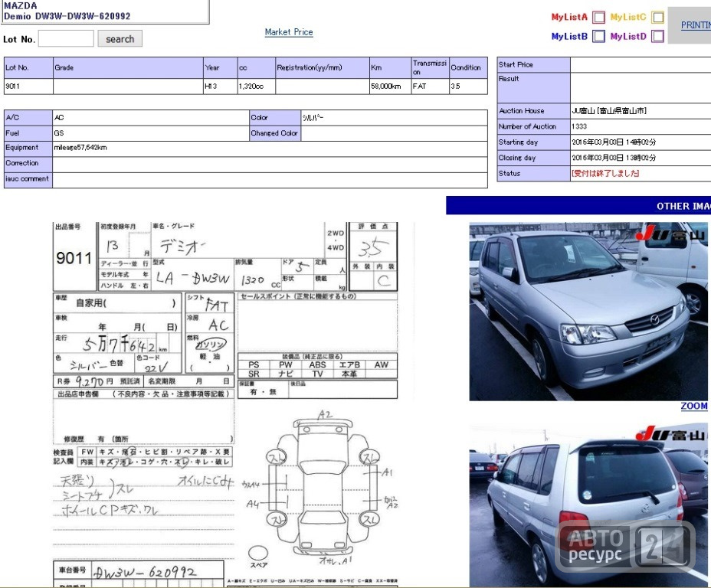Focus the Lot No. input field
This screenshot has width=711, height=588.
pyautogui.click(x=66, y=38)
